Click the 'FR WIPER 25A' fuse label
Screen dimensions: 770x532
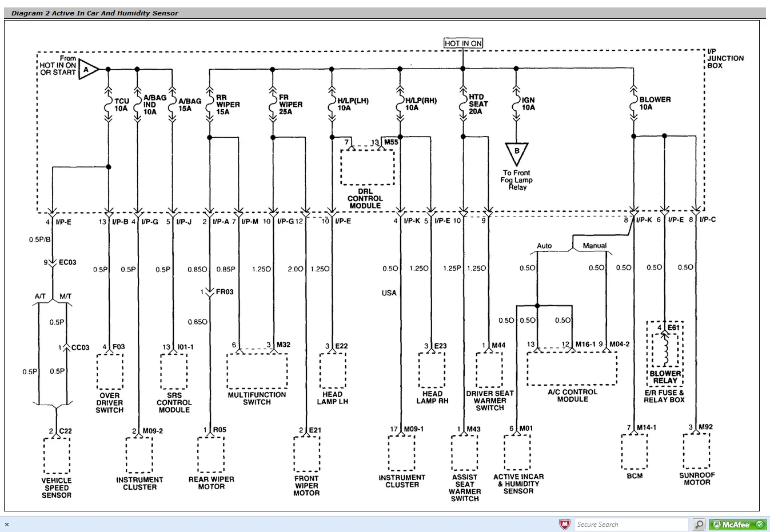point(290,105)
